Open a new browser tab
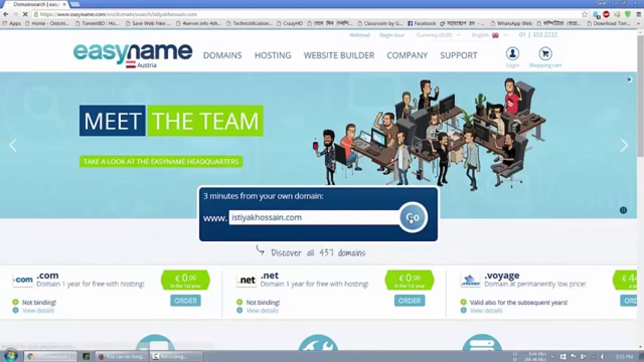Screen dimensions: 644x362 (74, 4)
